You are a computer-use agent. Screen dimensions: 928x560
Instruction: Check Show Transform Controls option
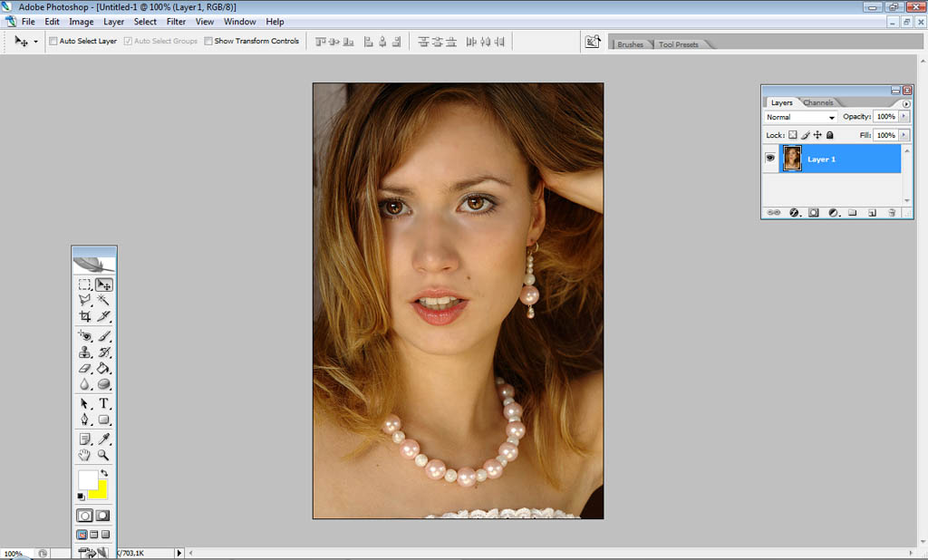point(208,41)
